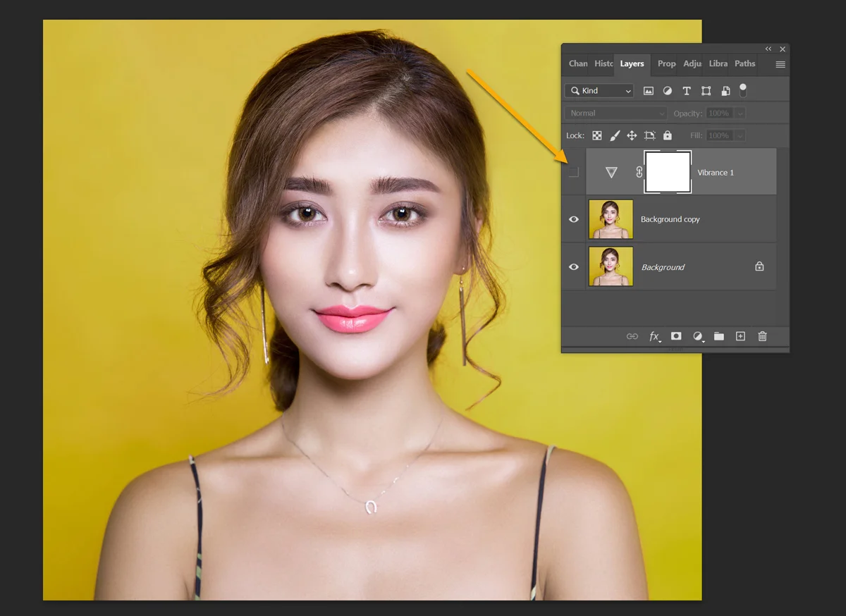Lock transparent pixels icon
This screenshot has width=846, height=616.
point(597,135)
